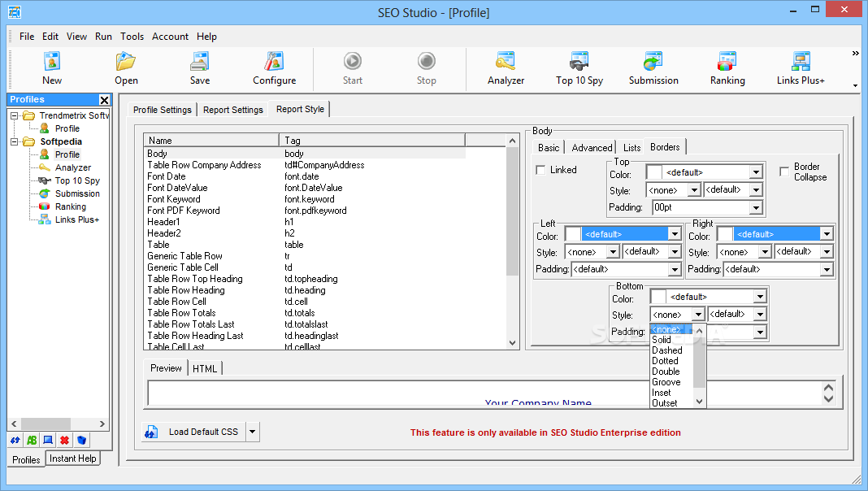Enable the Linked checkbox
This screenshot has width=868, height=491.
pos(540,170)
